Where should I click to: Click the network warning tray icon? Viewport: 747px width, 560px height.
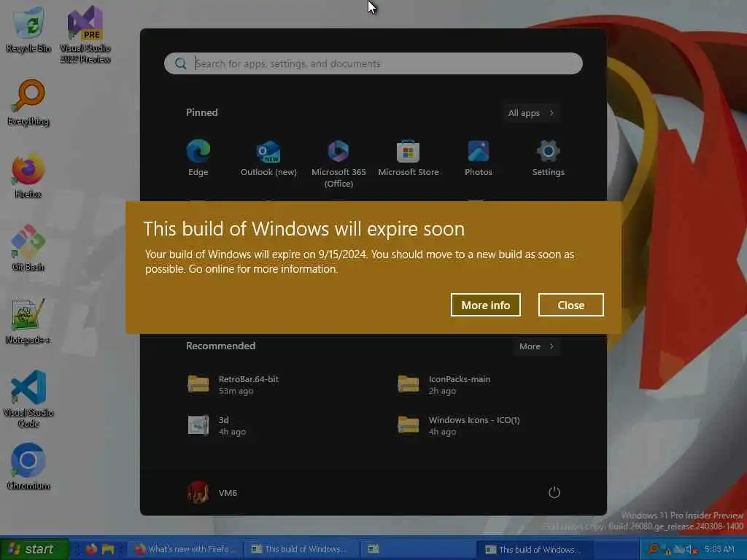(x=665, y=550)
